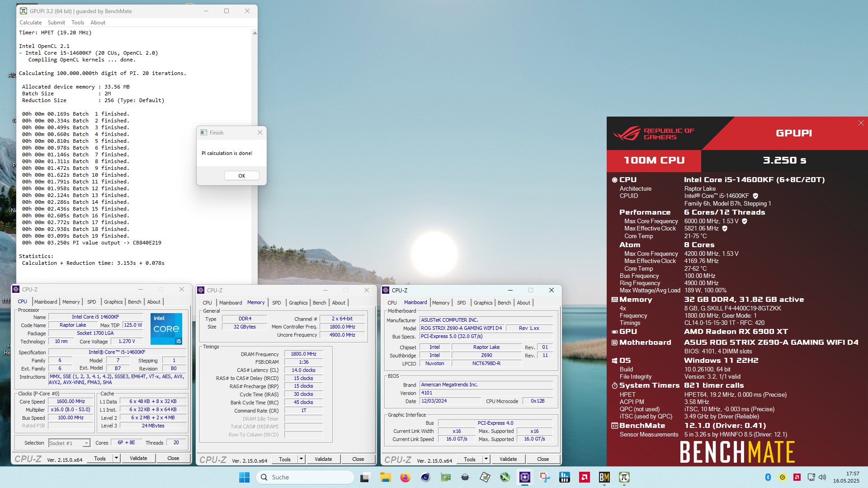Switch to SPD tab in CPU-Z CPU window
Screen dimensions: 868x488
pos(92,302)
